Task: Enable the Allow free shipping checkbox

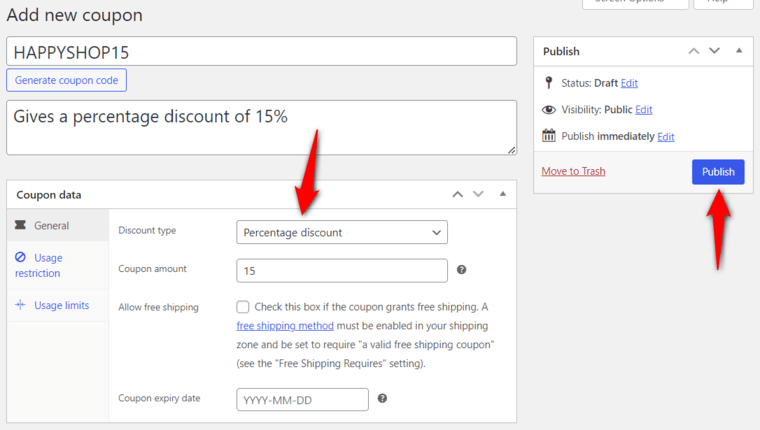Action: [243, 307]
